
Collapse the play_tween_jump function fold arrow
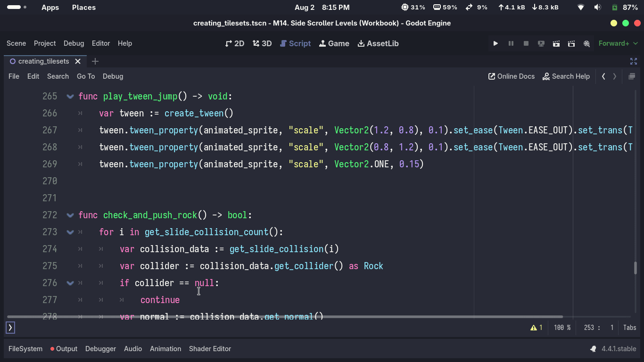point(70,96)
